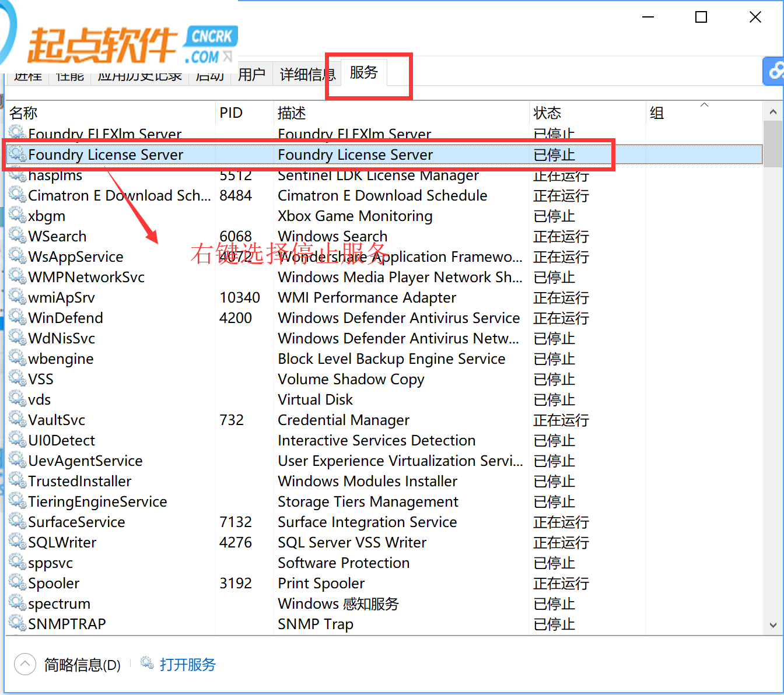This screenshot has height=695, width=784.
Task: Click the TrustedInstaller gear icon
Action: pyautogui.click(x=17, y=480)
